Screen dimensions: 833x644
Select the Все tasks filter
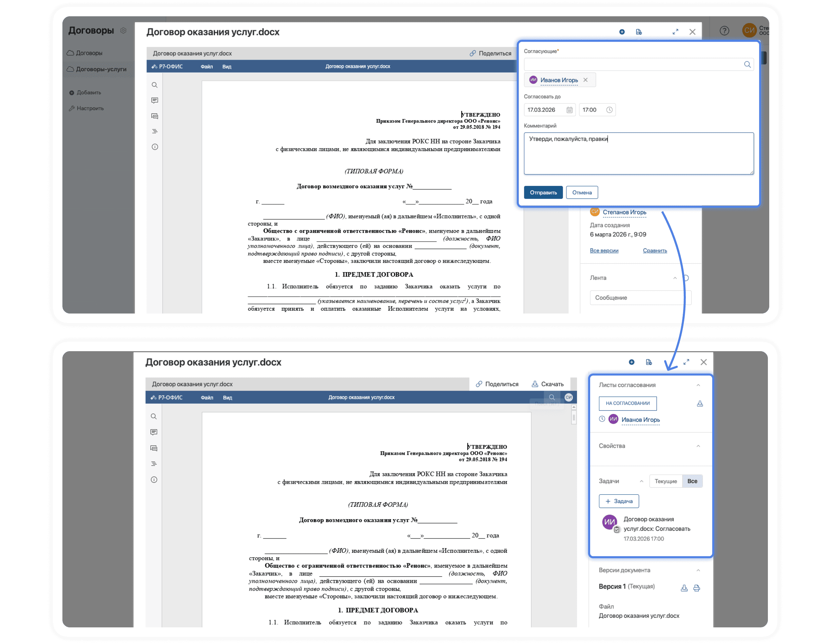(x=692, y=481)
